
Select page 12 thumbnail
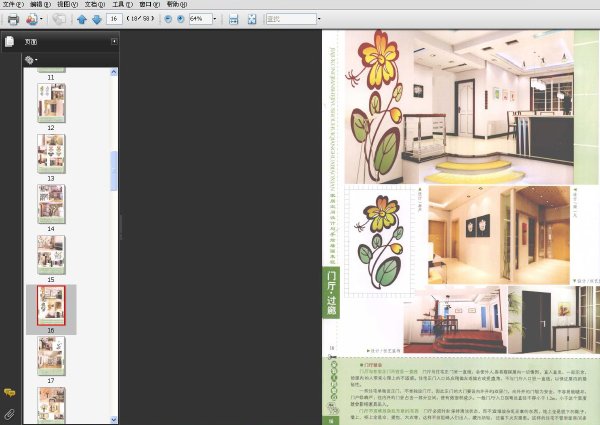[51, 103]
